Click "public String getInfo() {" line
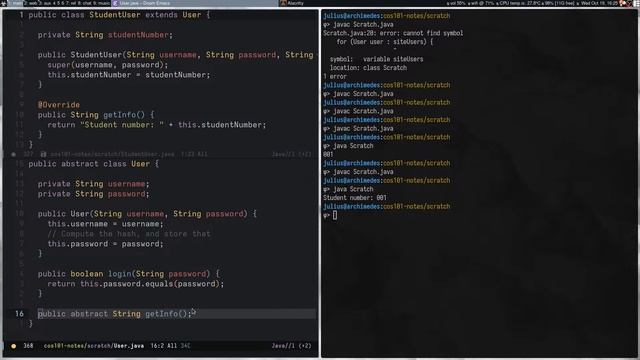Image resolution: width=640 pixels, height=360 pixels. point(96,115)
